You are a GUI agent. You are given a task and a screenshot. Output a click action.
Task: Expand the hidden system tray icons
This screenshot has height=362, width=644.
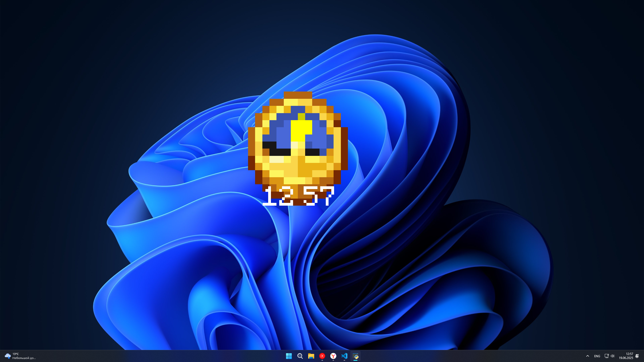tap(587, 356)
